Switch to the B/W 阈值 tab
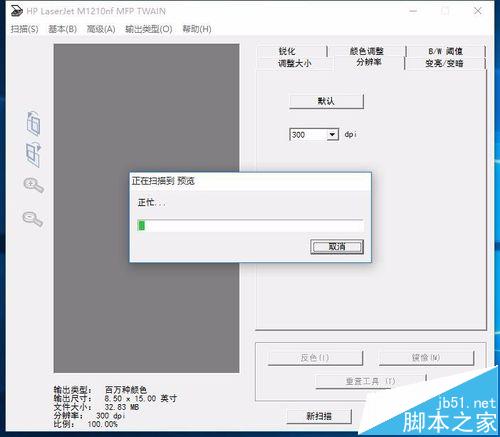The width and height of the screenshot is (500, 437). click(446, 51)
